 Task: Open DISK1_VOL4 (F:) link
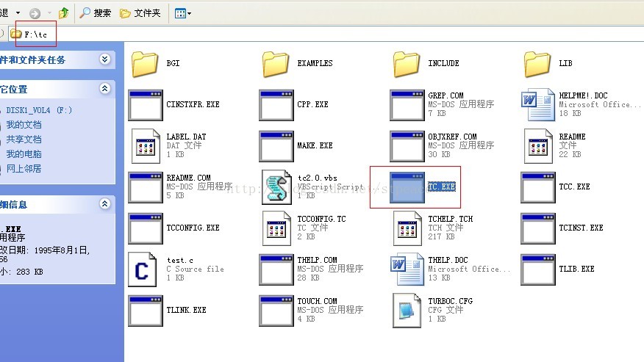pyautogui.click(x=39, y=110)
